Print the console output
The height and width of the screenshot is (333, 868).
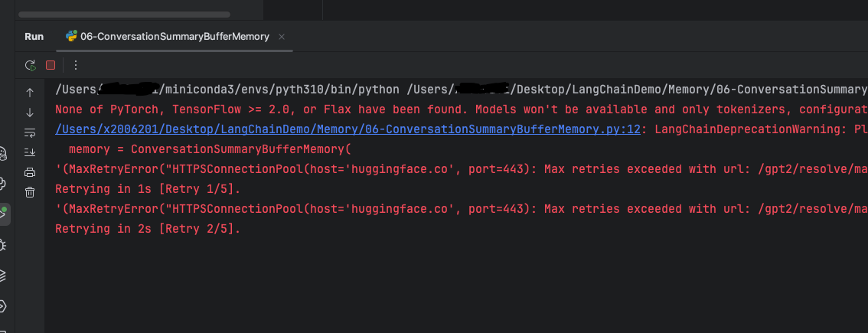(x=30, y=172)
